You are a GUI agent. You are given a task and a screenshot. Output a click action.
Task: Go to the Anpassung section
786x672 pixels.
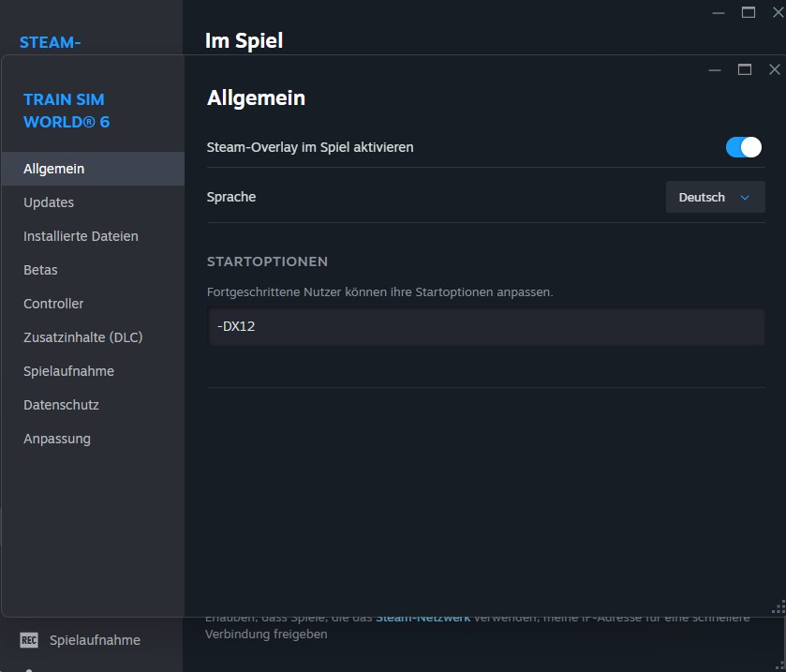coord(57,439)
